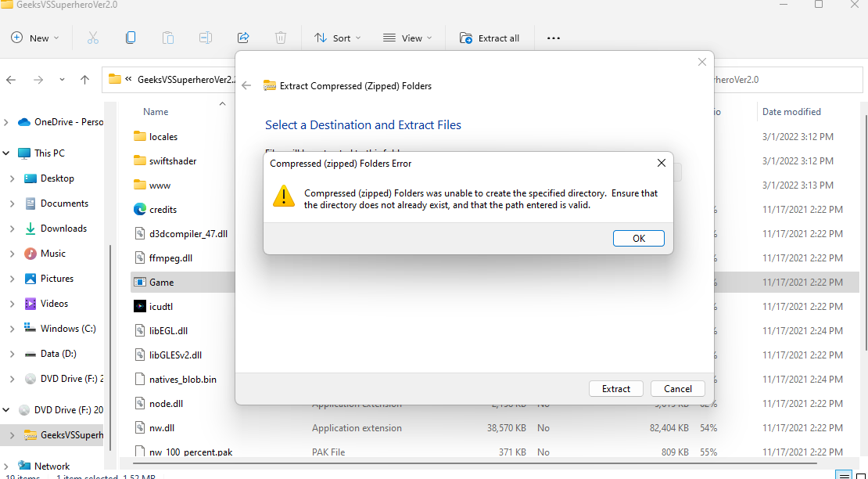Viewport: 868px width, 479px height.
Task: Cancel the extraction wizard
Action: 677,388
